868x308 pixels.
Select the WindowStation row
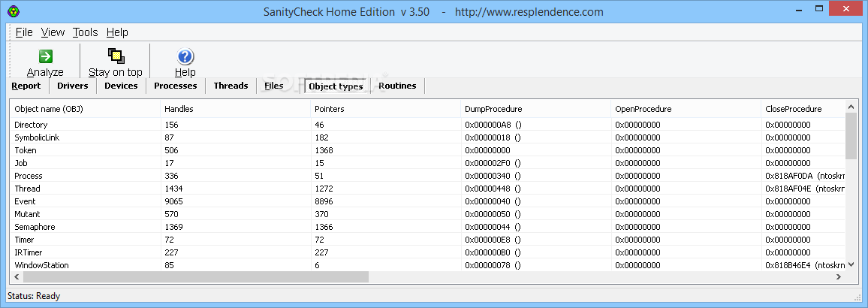(428, 264)
